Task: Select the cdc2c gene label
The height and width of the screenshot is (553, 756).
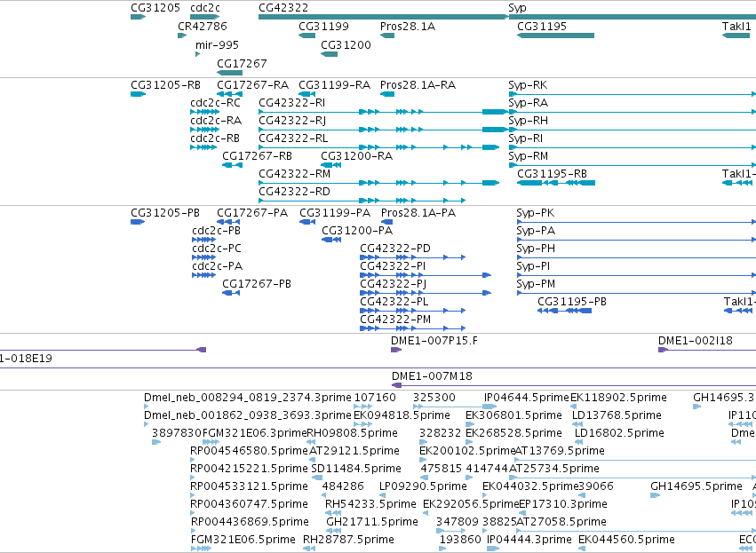Action: tap(205, 8)
